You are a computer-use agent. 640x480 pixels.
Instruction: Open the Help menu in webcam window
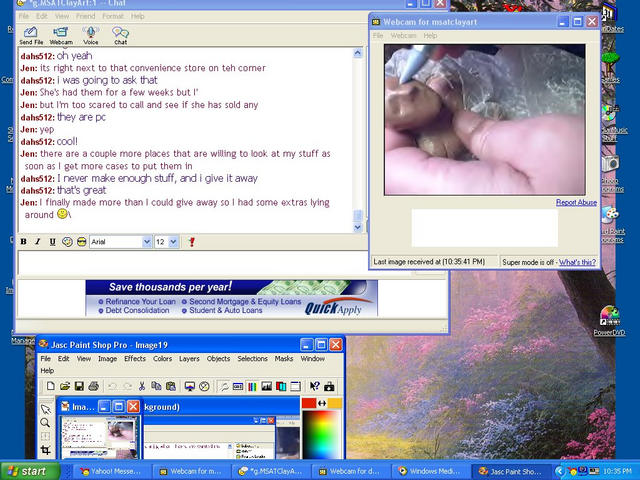[x=430, y=36]
